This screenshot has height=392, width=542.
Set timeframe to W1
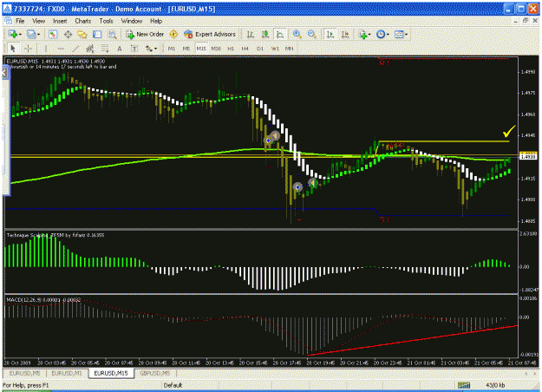coord(275,49)
